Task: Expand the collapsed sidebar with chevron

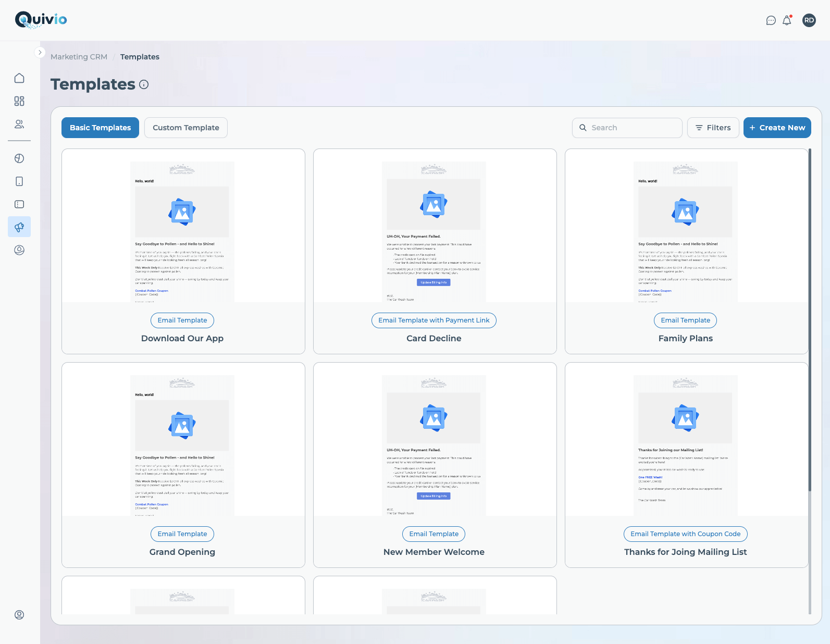Action: (x=40, y=53)
